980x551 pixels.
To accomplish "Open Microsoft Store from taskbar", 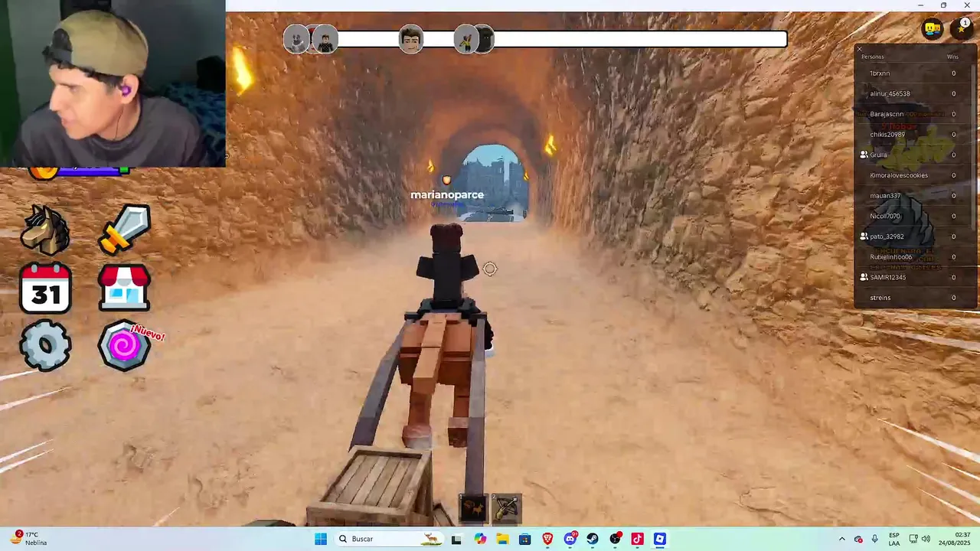I will [x=524, y=539].
